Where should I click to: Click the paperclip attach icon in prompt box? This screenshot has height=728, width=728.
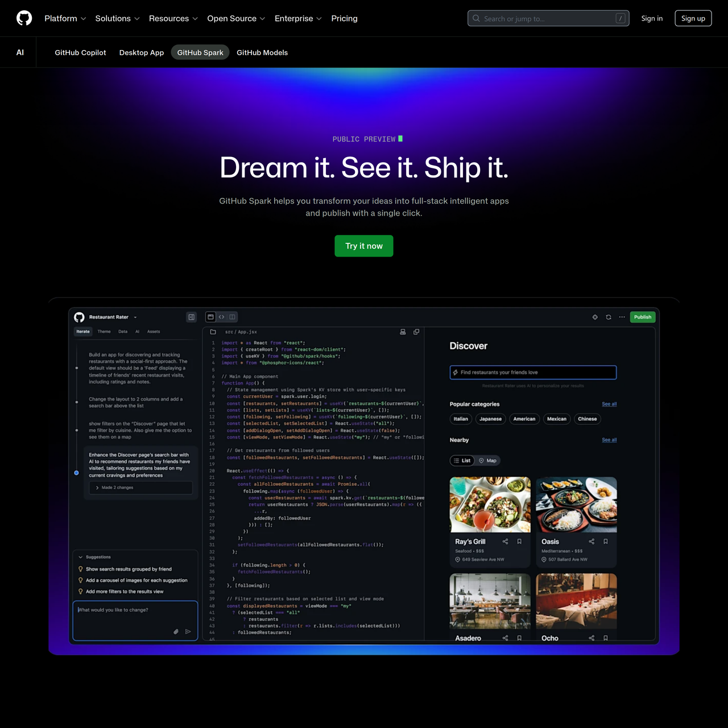pyautogui.click(x=176, y=631)
